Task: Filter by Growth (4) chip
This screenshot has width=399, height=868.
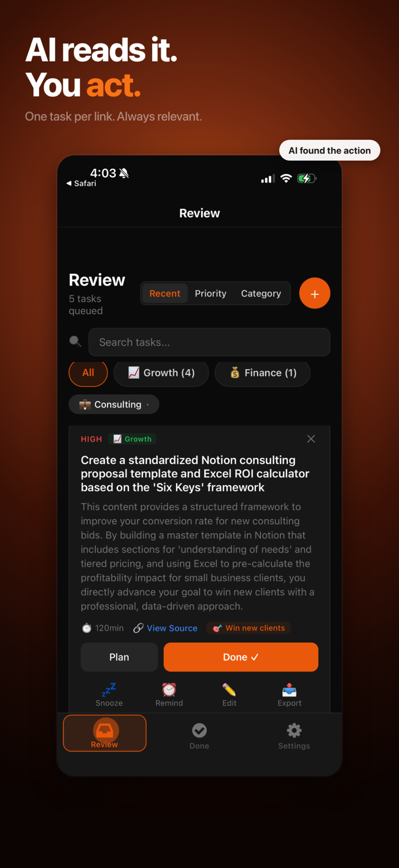Action: click(161, 373)
